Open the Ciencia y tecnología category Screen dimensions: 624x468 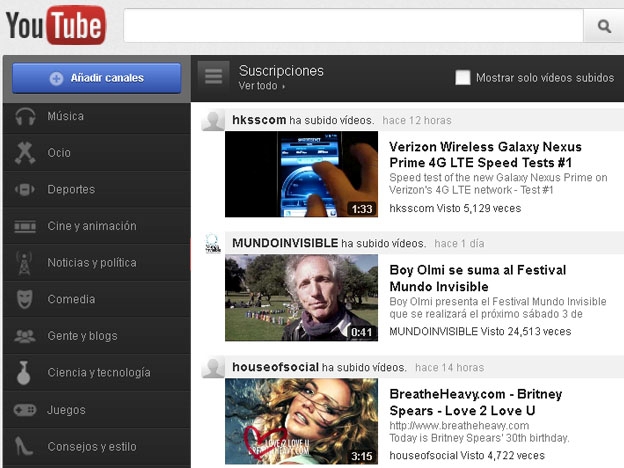click(x=97, y=372)
